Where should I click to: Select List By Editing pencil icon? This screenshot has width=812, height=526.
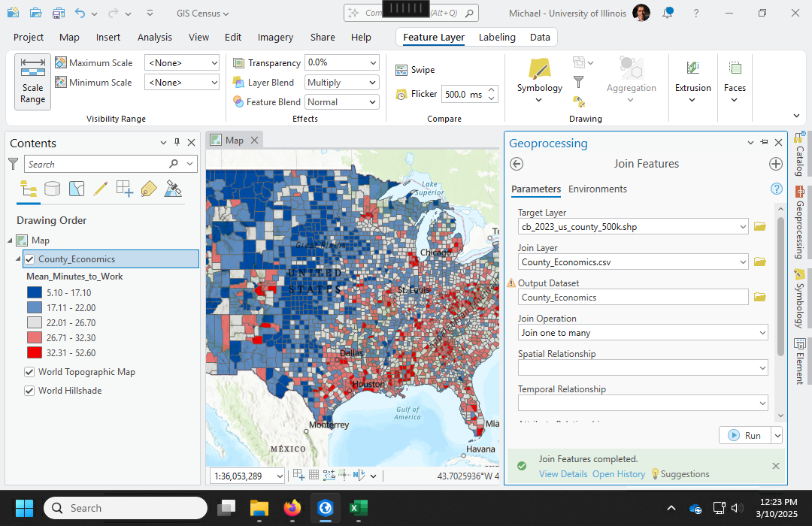coord(101,189)
